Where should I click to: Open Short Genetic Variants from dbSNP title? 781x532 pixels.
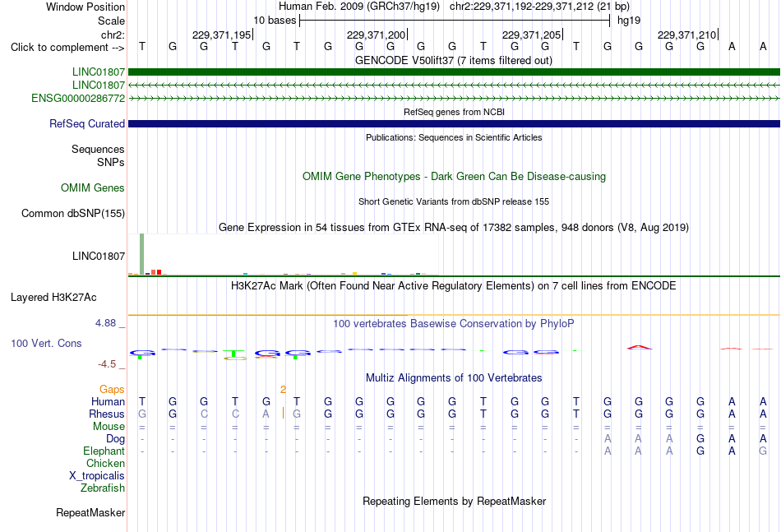454,201
